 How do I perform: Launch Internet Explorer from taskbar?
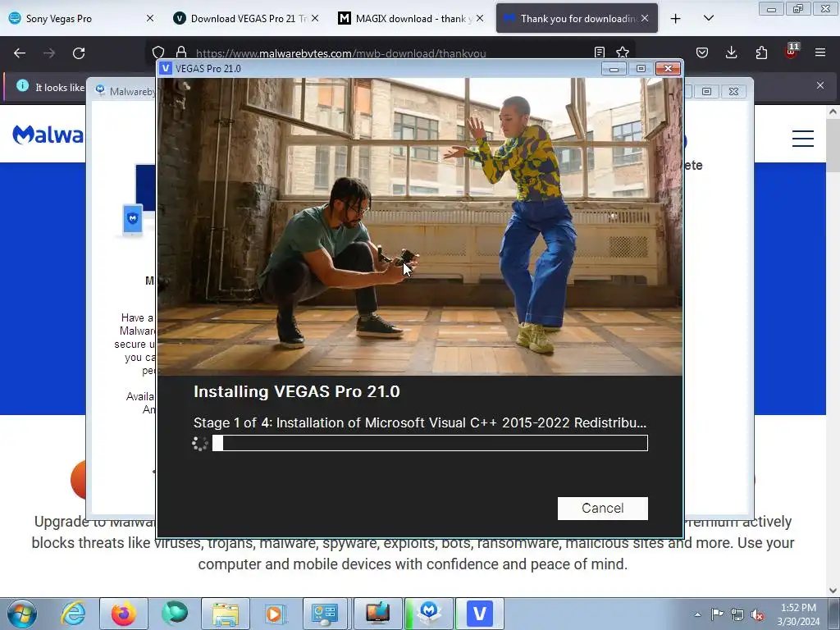[x=73, y=614]
